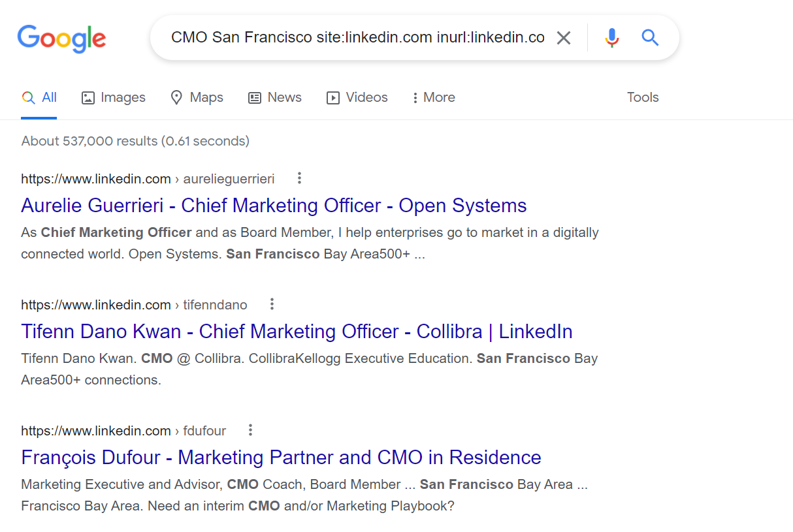Screen dimensions: 793x532
Task: Click snippet text beginning 'As Chief Marketing Officer'
Action: (x=310, y=243)
